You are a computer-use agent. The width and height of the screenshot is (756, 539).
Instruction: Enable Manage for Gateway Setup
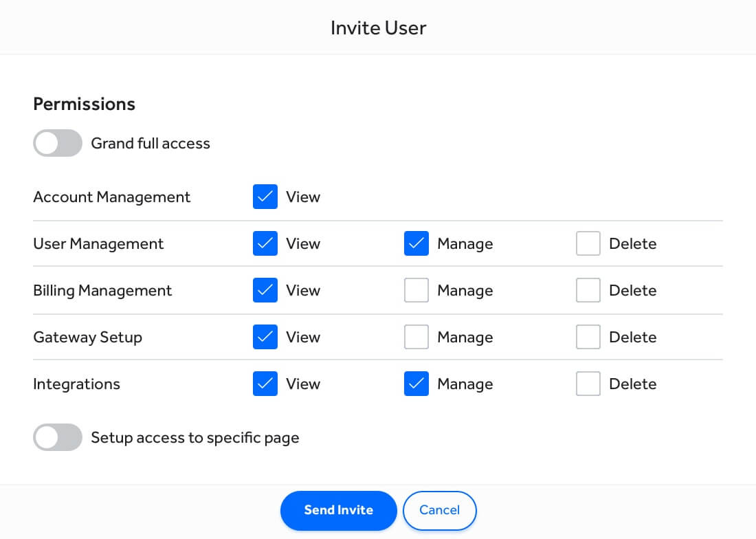(x=416, y=337)
